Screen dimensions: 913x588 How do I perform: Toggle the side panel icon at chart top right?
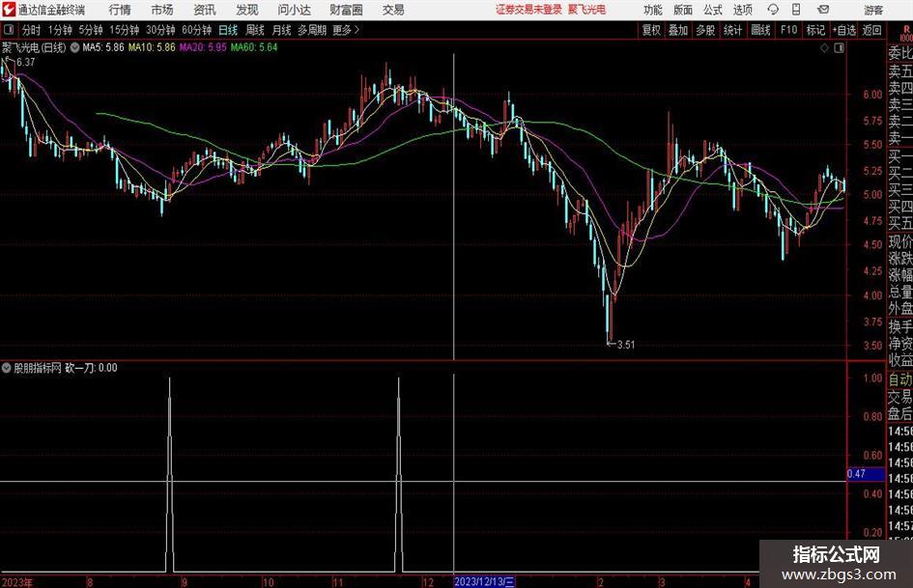click(839, 48)
